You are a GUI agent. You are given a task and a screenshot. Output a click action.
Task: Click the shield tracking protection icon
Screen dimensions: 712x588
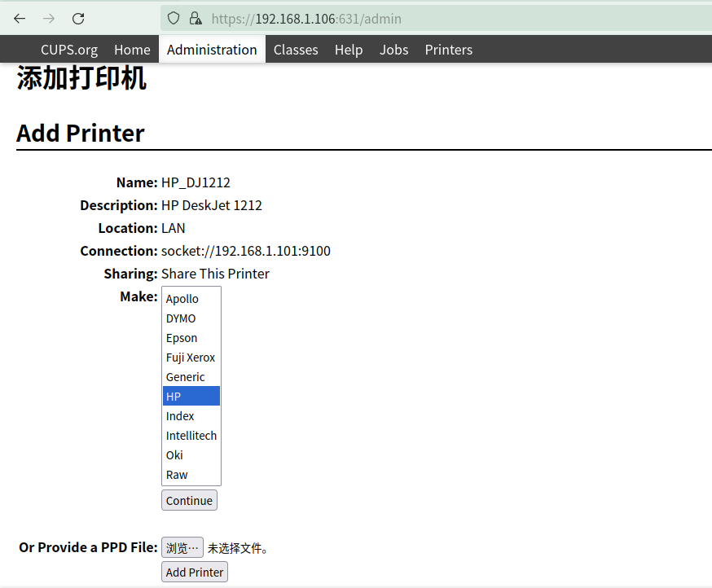pyautogui.click(x=173, y=18)
